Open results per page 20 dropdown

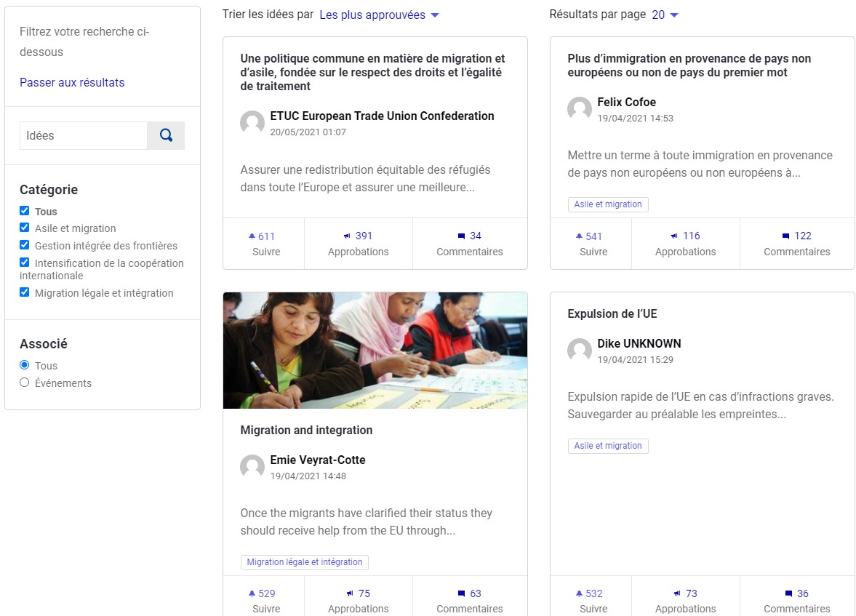coord(665,15)
